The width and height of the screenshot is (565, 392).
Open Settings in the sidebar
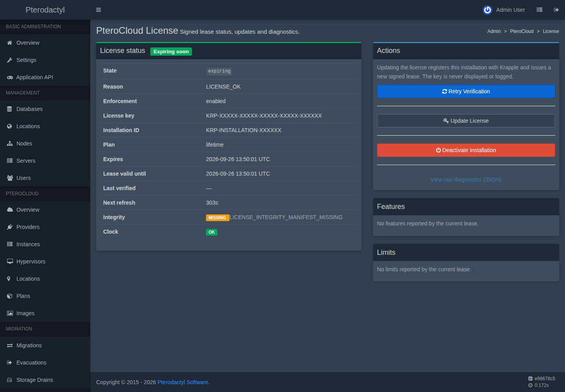45,60
